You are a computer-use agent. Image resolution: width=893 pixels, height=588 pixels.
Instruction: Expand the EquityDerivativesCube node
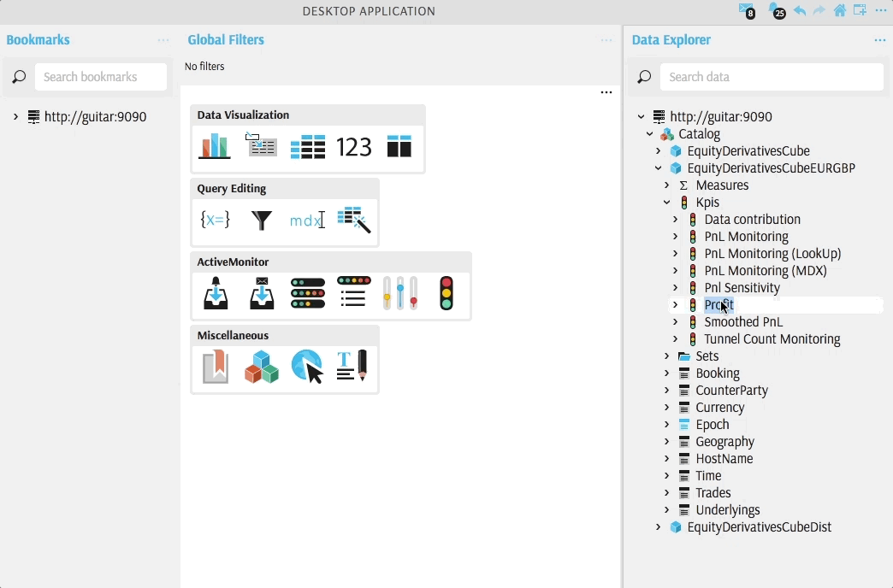pos(659,150)
